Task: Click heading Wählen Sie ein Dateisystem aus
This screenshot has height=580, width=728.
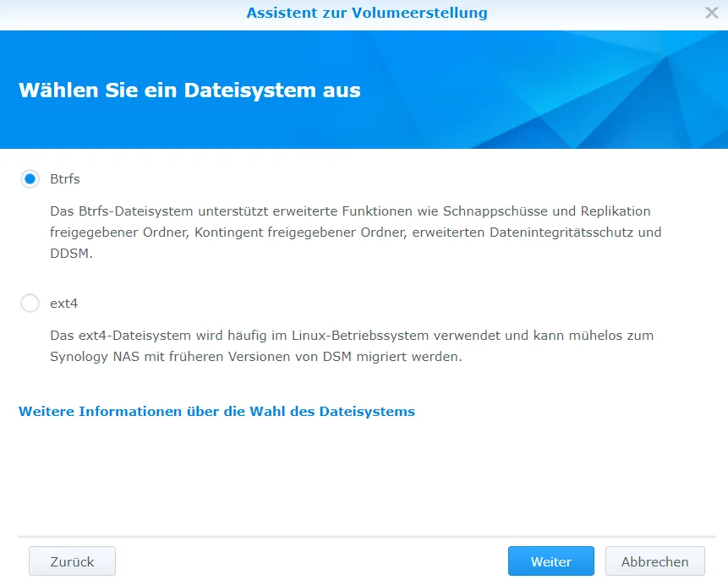Action: [x=189, y=90]
